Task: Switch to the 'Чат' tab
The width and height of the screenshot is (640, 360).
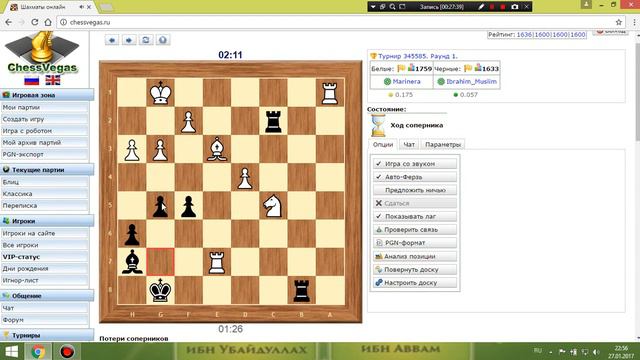Action: [409, 144]
